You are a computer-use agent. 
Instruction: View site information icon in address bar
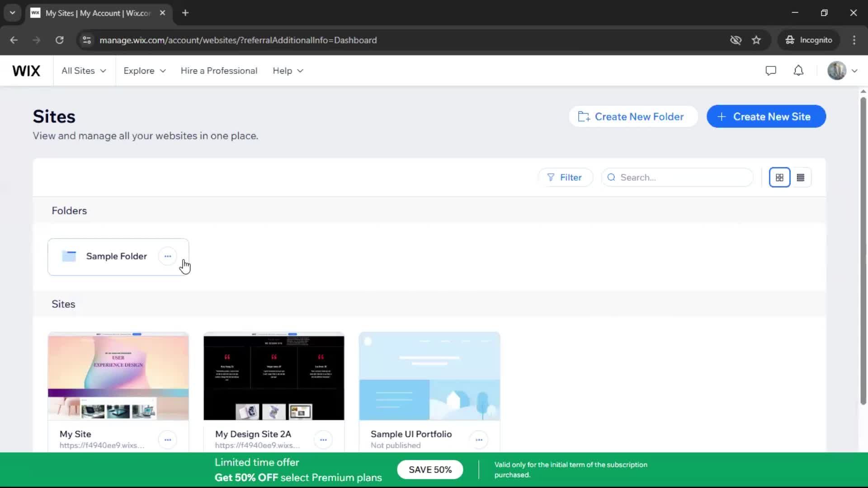87,40
